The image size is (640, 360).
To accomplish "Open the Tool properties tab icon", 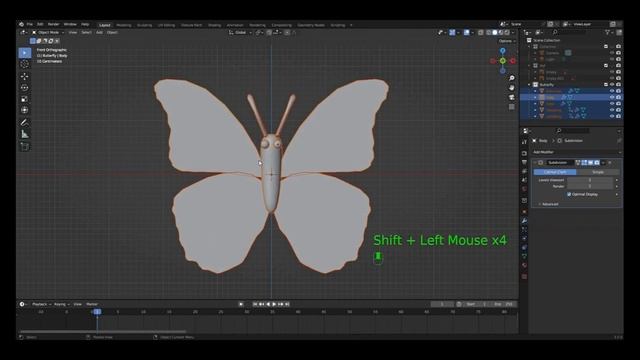I will 524,142.
